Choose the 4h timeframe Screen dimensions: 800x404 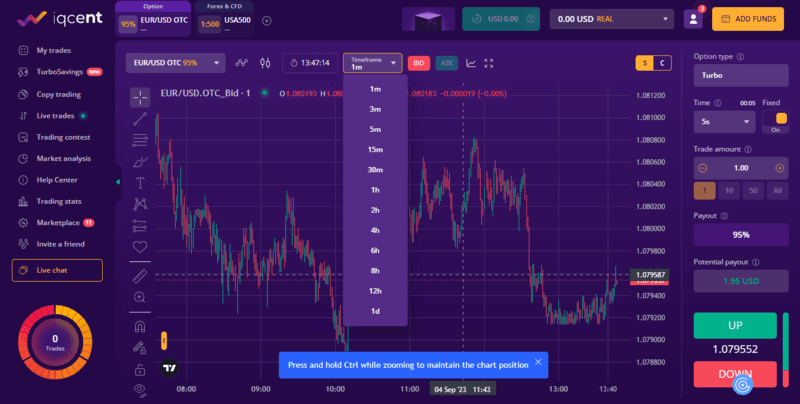click(x=375, y=230)
